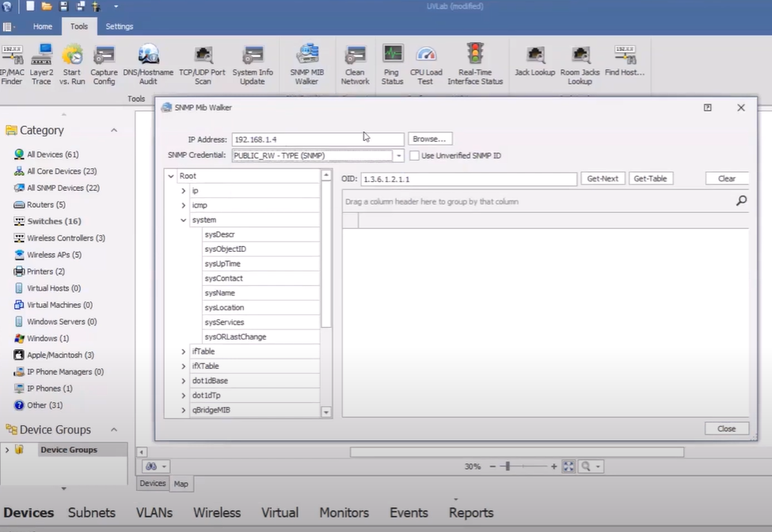Go to the Reports section
Screen dimensions: 772x532
470,512
